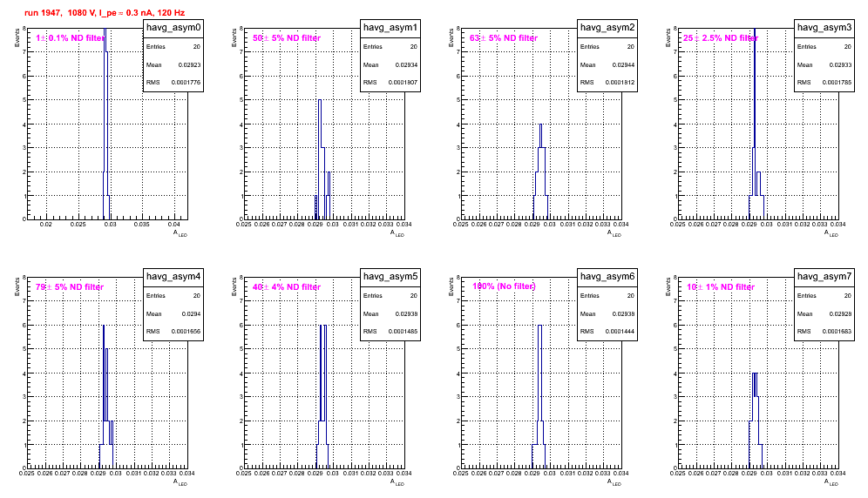868x498 pixels.
Task: Click the Entries row in havg_asym5 stats box
Action: point(390,296)
